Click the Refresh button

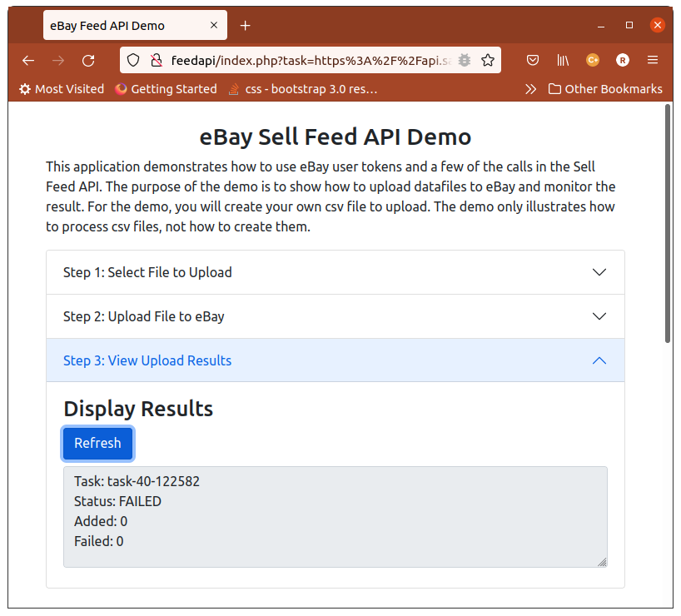pos(97,443)
